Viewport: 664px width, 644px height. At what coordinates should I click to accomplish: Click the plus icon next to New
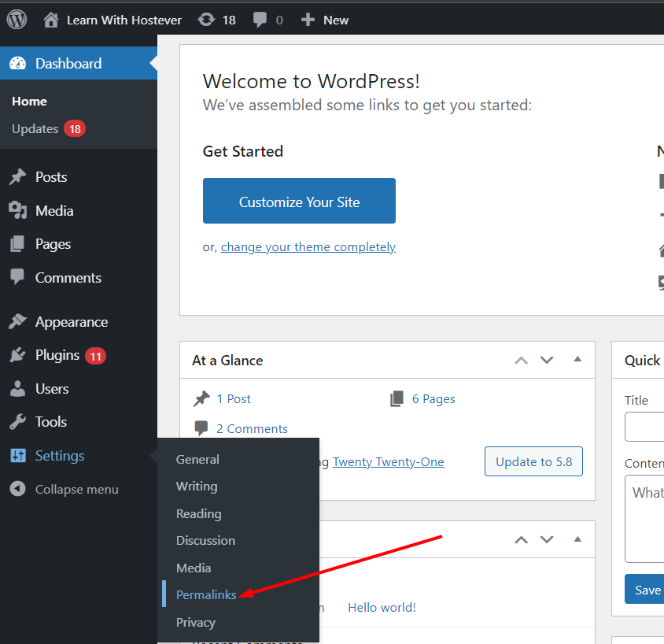coord(308,20)
